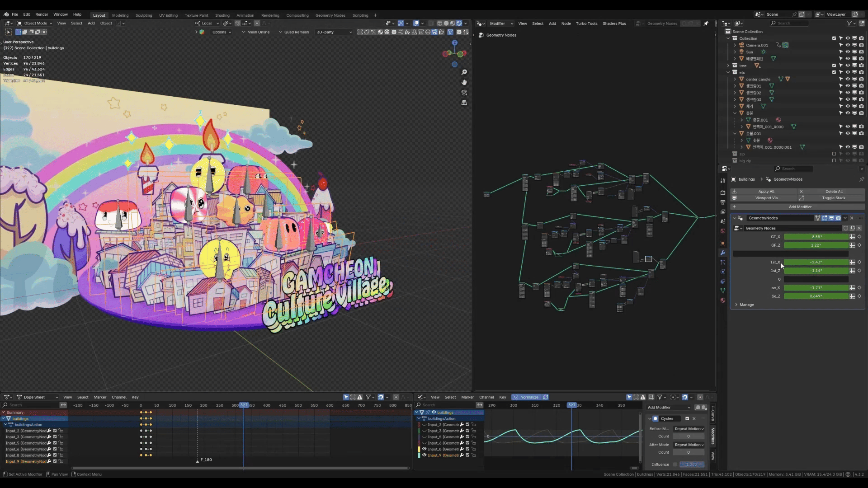
Task: Open the Object Mode dropdown
Action: (x=35, y=23)
